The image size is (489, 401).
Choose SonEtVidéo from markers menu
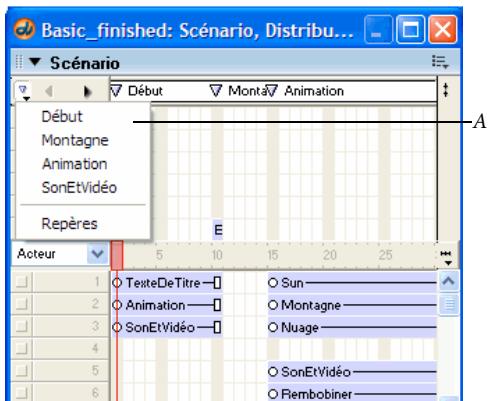(79, 188)
